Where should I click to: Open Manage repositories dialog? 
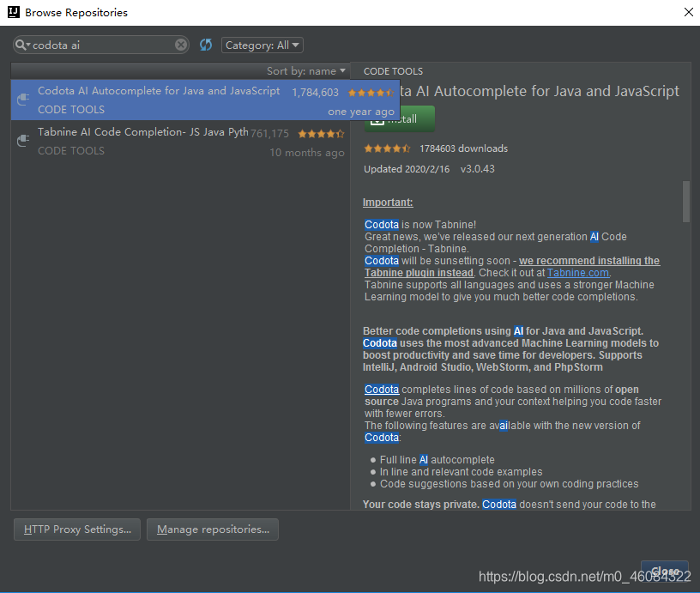point(213,529)
